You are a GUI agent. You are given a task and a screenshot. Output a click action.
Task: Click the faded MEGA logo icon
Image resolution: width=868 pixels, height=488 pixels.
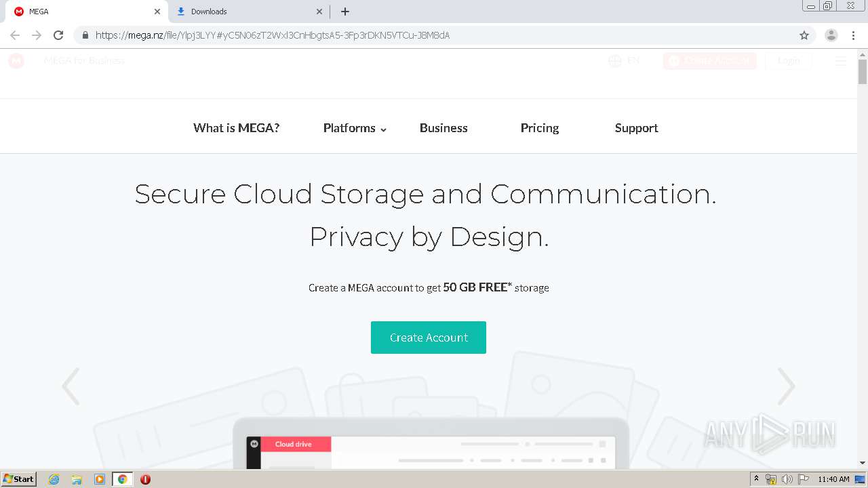16,61
